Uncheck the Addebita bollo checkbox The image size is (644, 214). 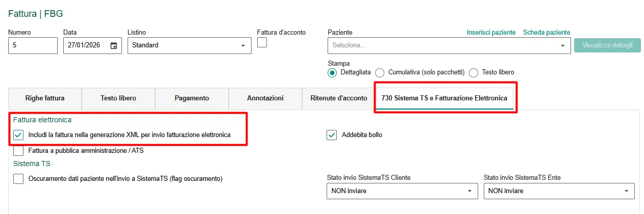coord(332,135)
